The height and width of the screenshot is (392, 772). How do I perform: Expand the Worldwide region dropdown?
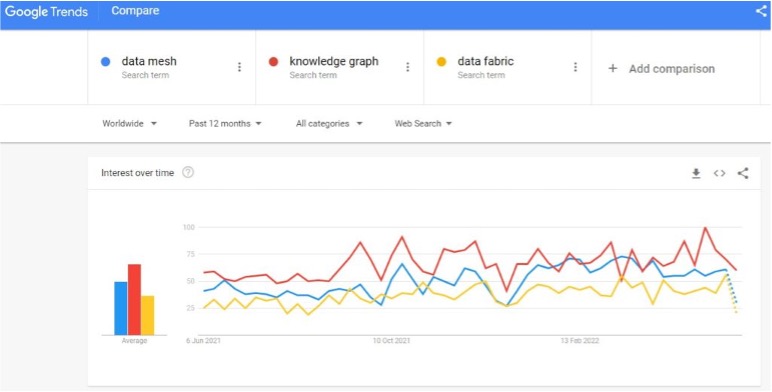(129, 124)
